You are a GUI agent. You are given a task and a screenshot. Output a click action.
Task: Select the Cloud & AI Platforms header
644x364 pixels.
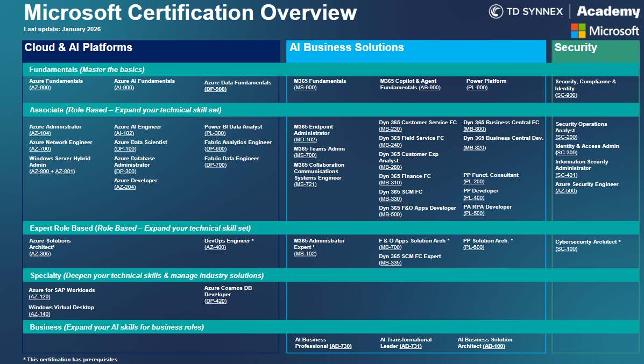pyautogui.click(x=79, y=47)
